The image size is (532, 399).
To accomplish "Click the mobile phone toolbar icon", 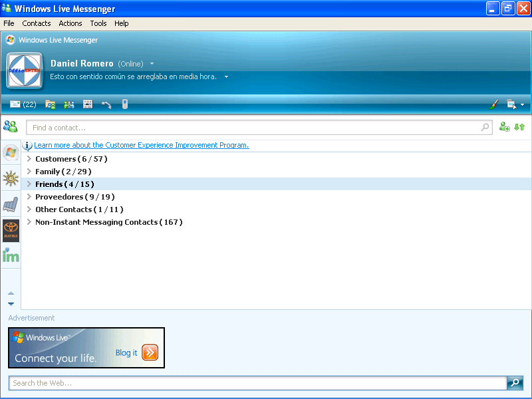I will pos(124,104).
